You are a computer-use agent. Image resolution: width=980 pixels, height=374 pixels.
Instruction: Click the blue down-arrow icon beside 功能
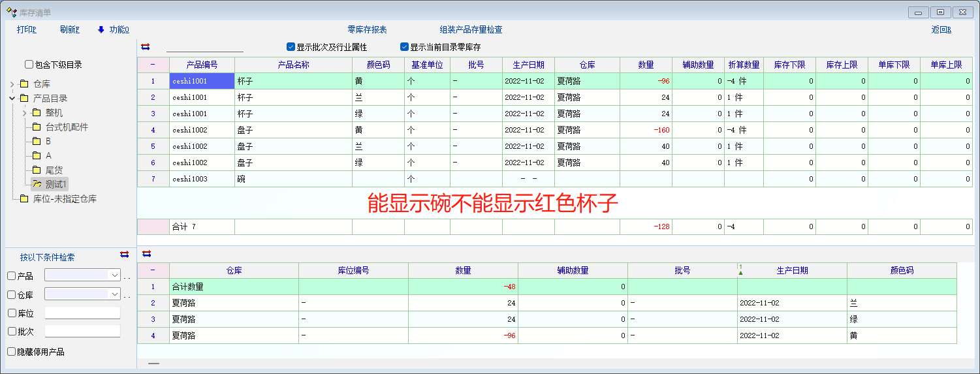[x=101, y=29]
